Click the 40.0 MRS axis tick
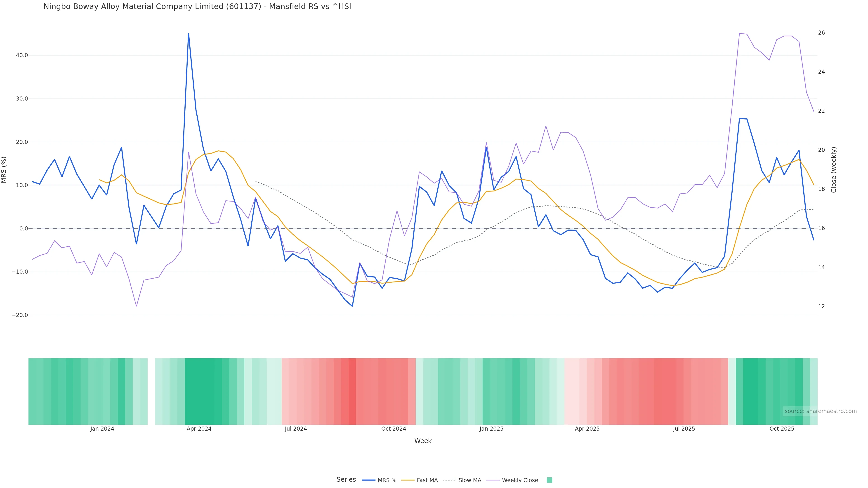This screenshot has width=868, height=488. click(x=22, y=55)
